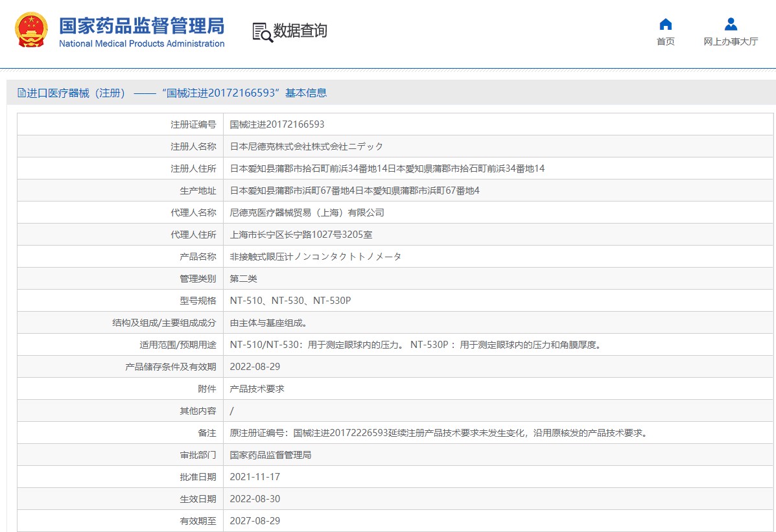Select agent address 长宁路1027号3205室 value
The width and height of the screenshot is (776, 532).
[301, 235]
